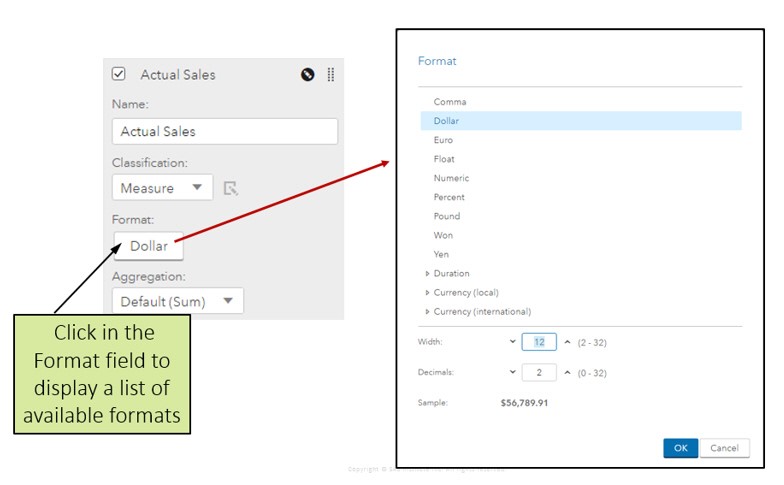
Task: Click the measure icon beside Actual Sales
Action: tap(308, 75)
